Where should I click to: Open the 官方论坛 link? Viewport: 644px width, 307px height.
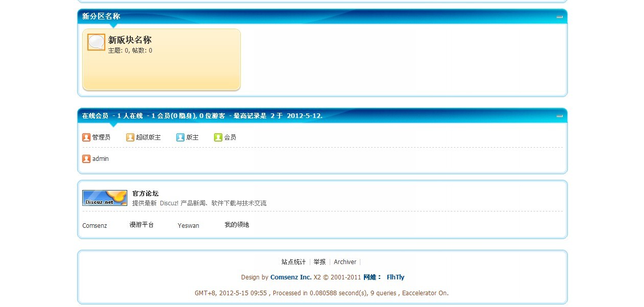coord(146,194)
